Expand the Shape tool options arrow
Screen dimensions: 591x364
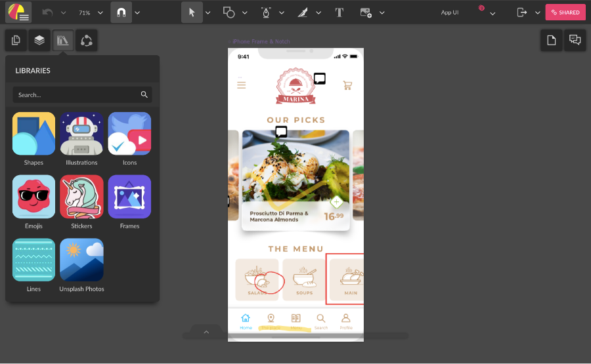(245, 12)
